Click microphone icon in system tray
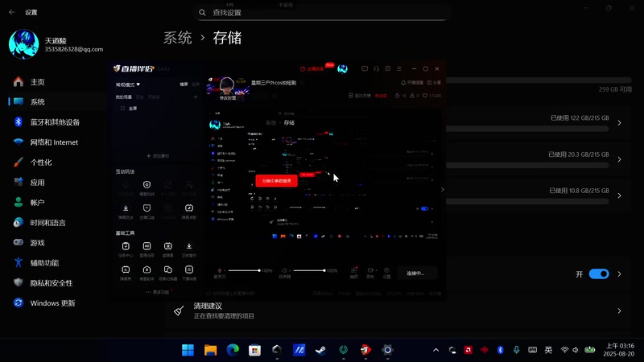The height and width of the screenshot is (362, 644). (x=516, y=350)
